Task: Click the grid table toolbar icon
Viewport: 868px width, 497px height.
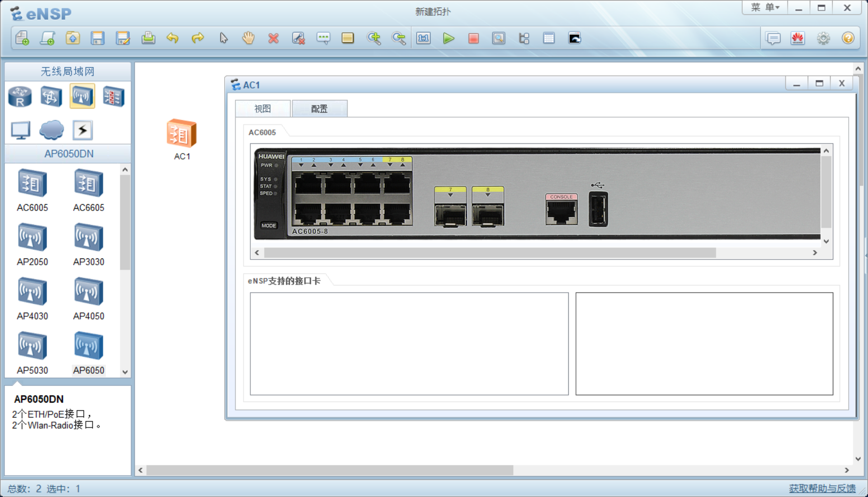Action: click(x=549, y=38)
